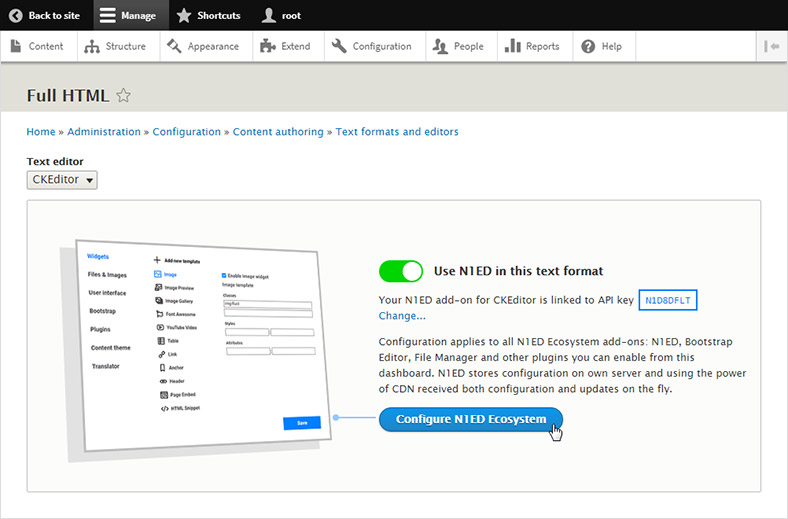Click the Configuration wrench icon
This screenshot has height=519, width=788.
[339, 46]
